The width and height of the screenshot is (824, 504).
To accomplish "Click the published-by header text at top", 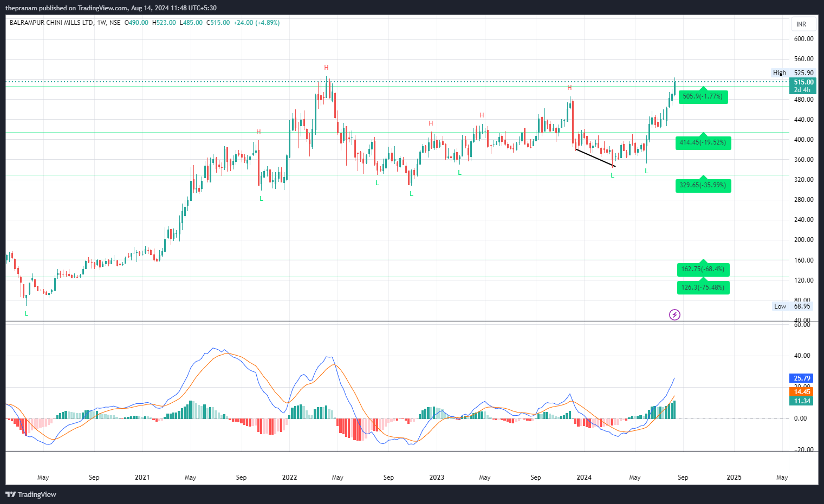I will [111, 8].
